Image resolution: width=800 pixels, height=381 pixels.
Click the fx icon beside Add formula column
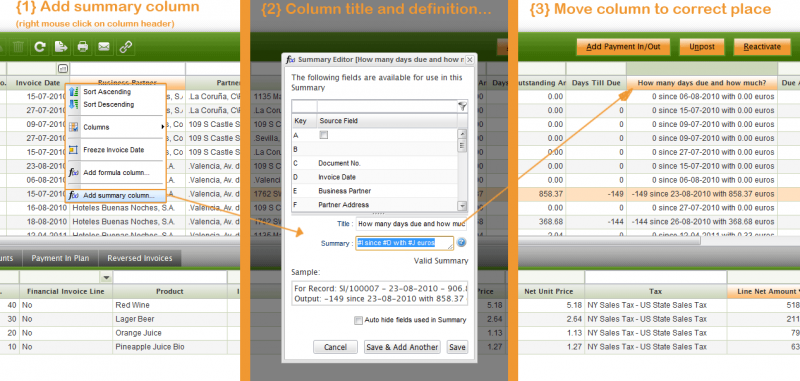click(73, 172)
